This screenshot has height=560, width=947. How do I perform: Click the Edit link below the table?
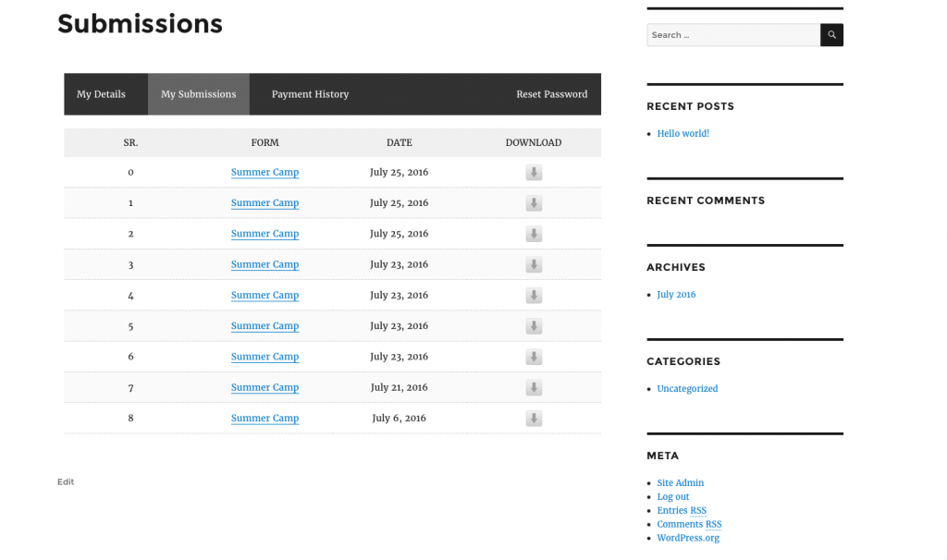tap(66, 482)
